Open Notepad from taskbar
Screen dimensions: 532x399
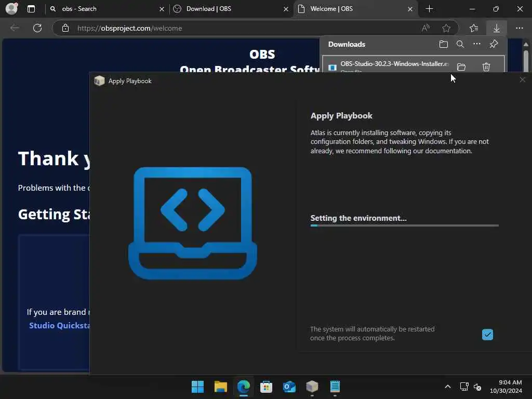[335, 387]
